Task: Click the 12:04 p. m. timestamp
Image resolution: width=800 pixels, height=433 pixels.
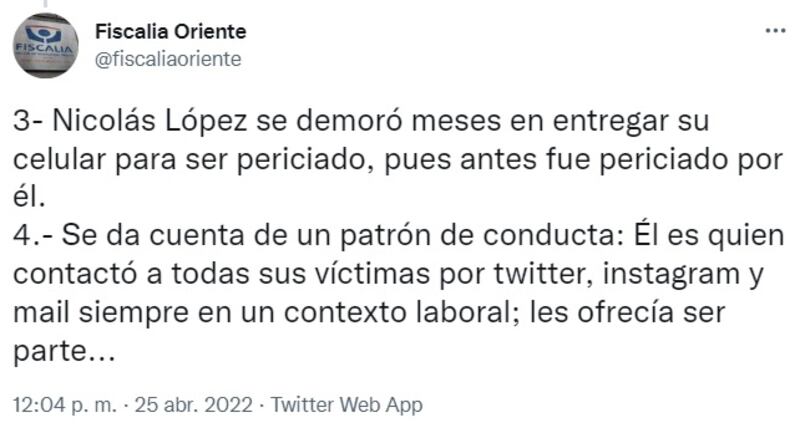Action: pos(65,405)
